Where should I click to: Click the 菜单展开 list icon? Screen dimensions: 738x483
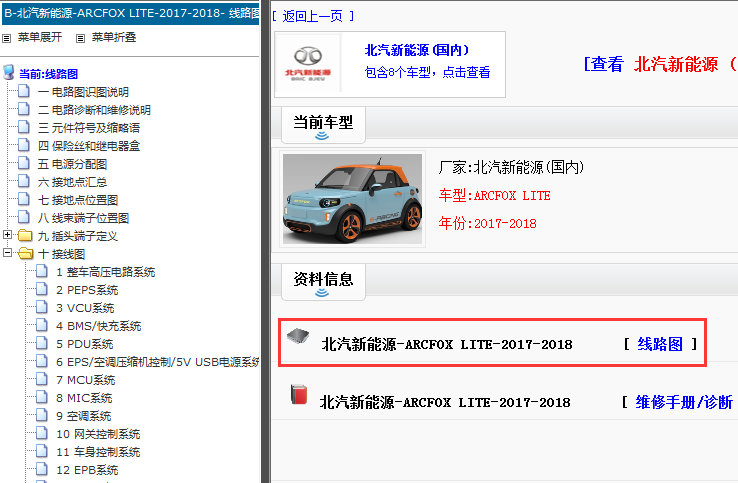click(7, 38)
